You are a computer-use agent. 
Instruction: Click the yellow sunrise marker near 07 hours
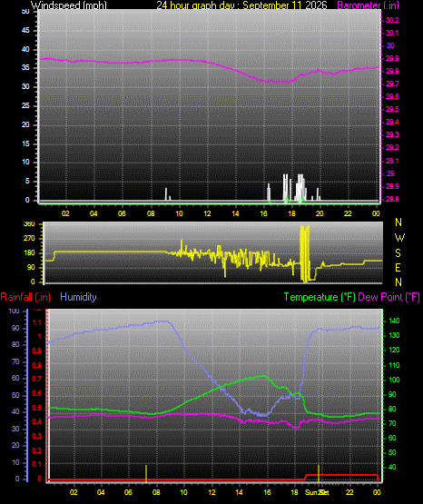146,473
